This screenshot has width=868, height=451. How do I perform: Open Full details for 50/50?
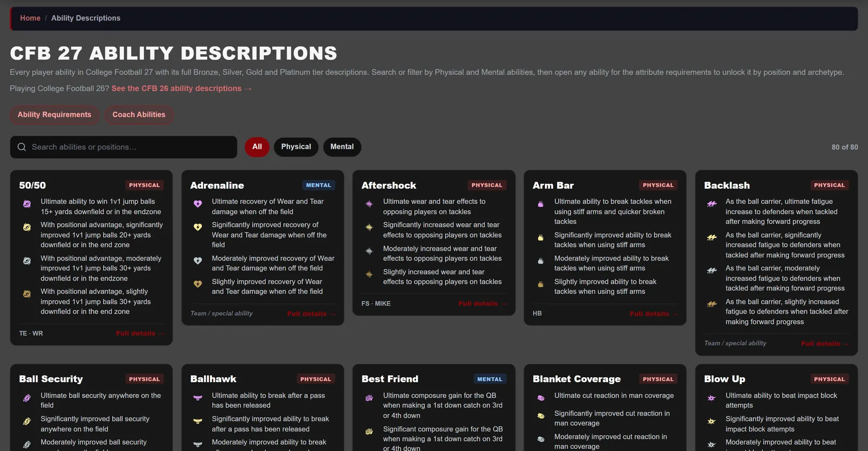(x=139, y=333)
